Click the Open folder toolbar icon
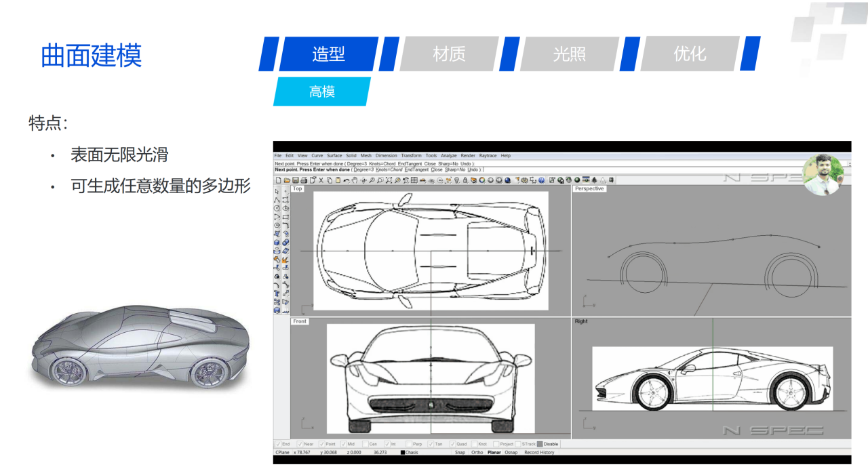This screenshot has height=469, width=868. click(x=287, y=180)
